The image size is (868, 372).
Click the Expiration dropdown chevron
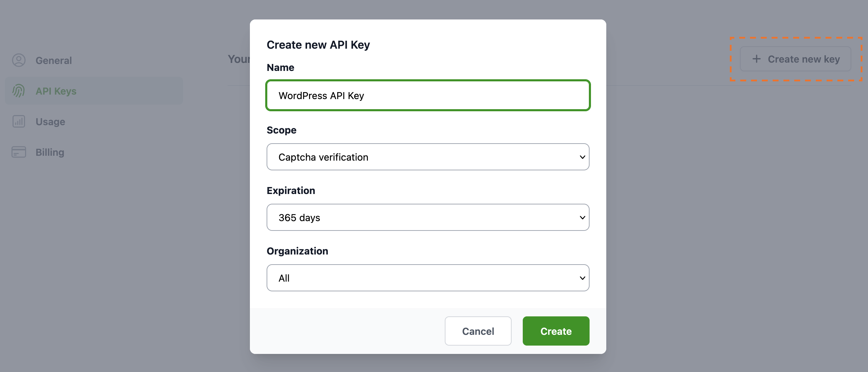tap(581, 217)
